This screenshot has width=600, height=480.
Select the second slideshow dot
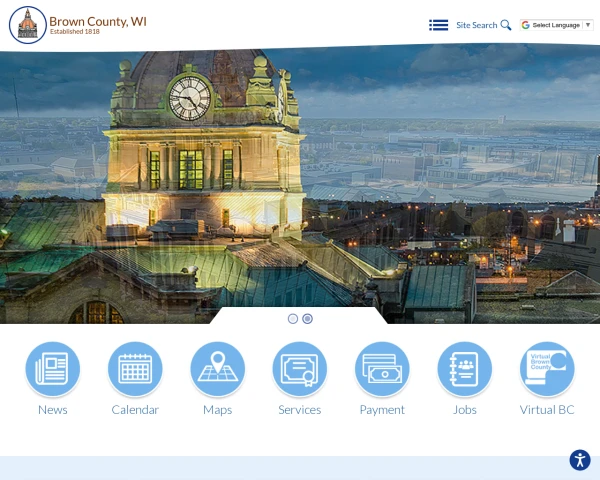click(307, 319)
